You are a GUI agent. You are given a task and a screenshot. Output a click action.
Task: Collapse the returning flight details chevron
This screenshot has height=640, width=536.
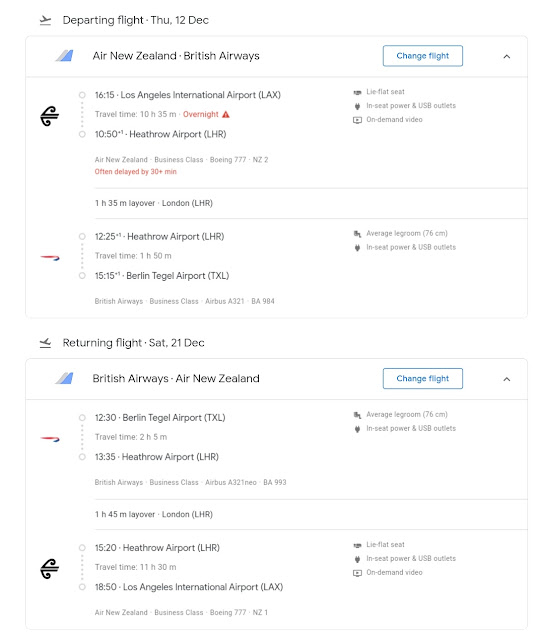(x=507, y=379)
